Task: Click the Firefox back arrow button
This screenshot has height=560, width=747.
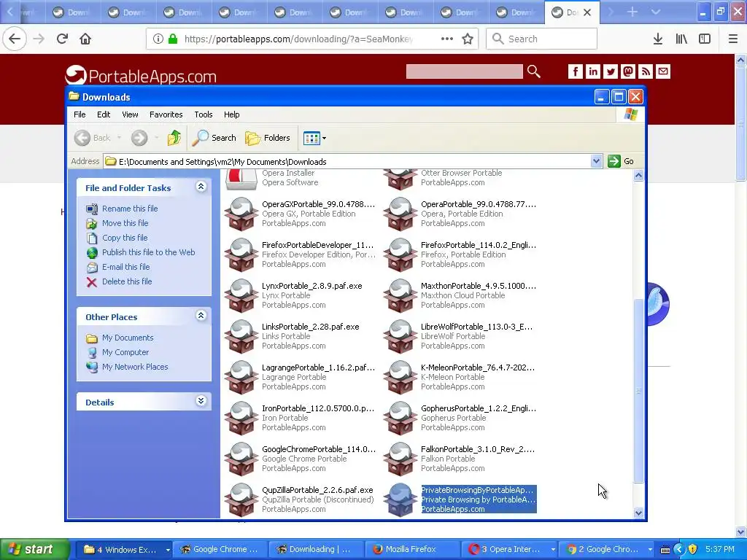Action: pyautogui.click(x=15, y=39)
